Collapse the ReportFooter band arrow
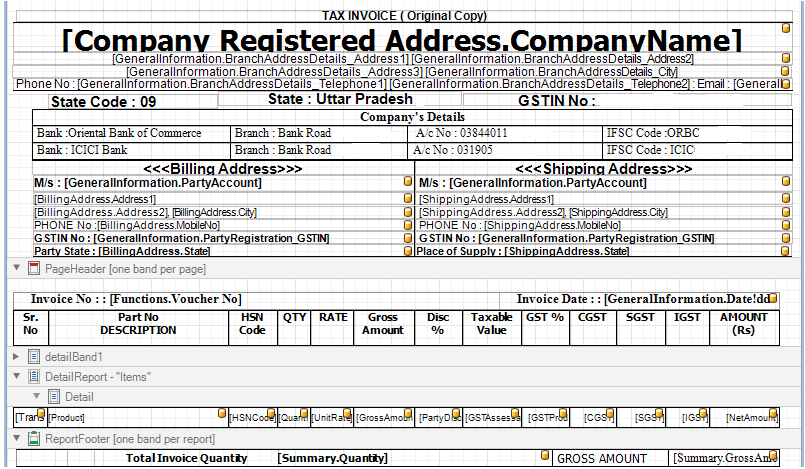The width and height of the screenshot is (805, 469). [17, 438]
